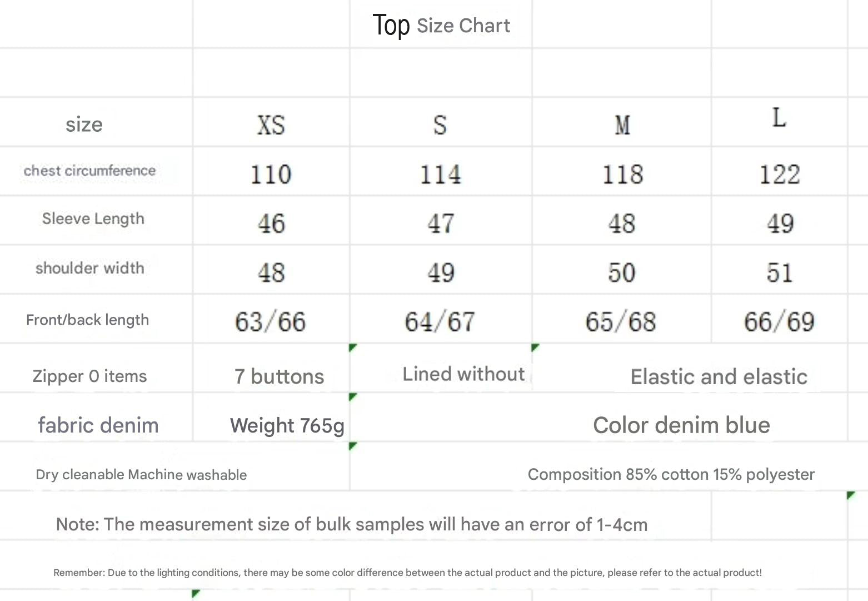Click chest circumference value 114
Viewport: 868px width, 601px height.
pos(440,175)
